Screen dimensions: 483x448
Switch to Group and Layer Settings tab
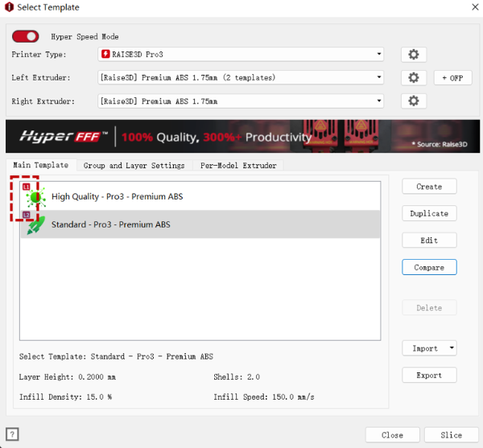[134, 166]
